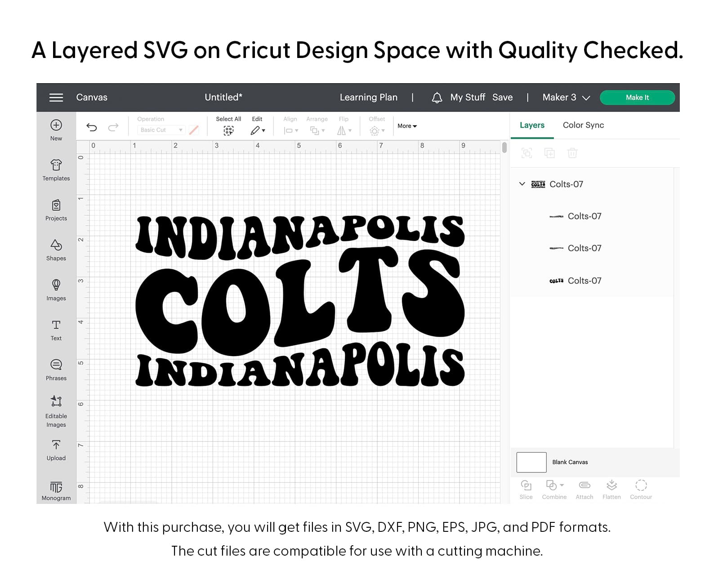The image size is (714, 588).
Task: Click the New project plus icon
Action: (x=56, y=125)
